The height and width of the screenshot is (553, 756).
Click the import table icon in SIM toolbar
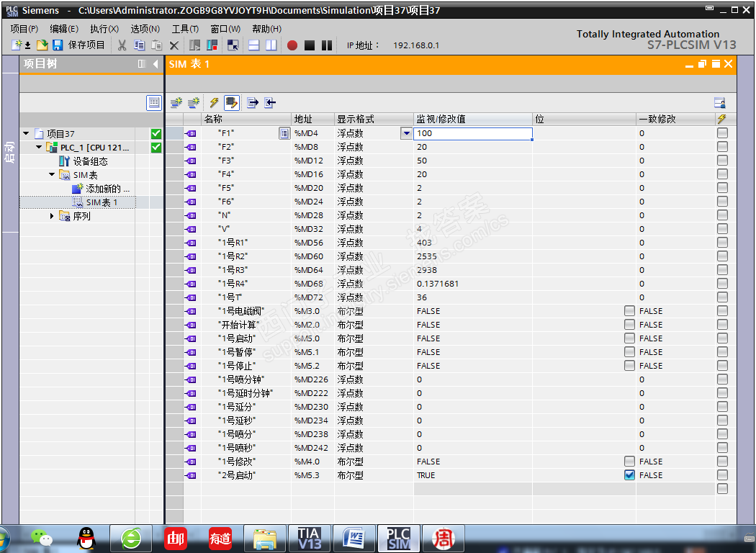[x=270, y=103]
